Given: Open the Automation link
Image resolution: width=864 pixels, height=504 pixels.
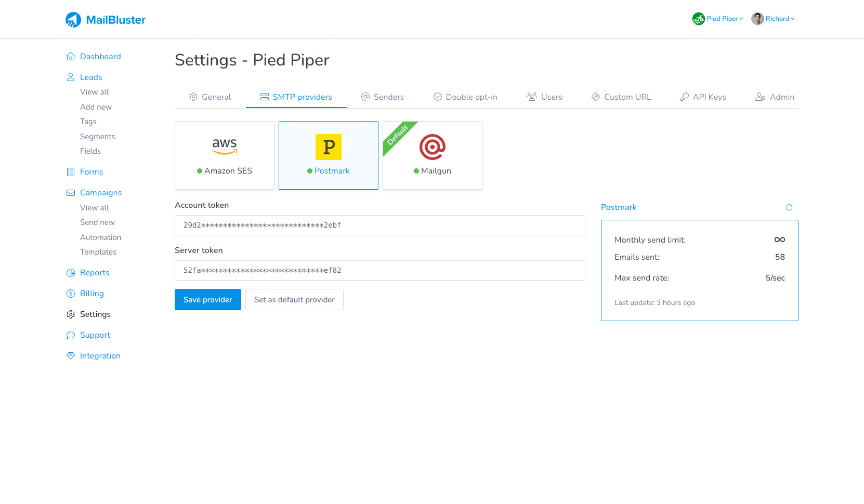Looking at the screenshot, I should [100, 237].
